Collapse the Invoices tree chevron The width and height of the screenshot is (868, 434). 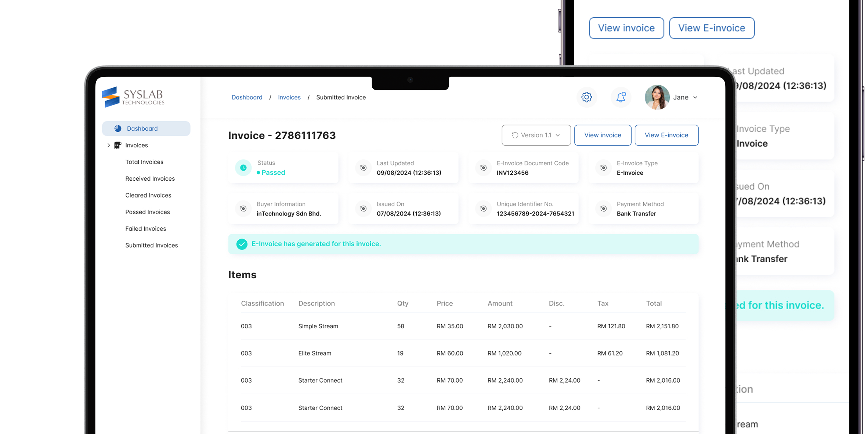point(109,145)
